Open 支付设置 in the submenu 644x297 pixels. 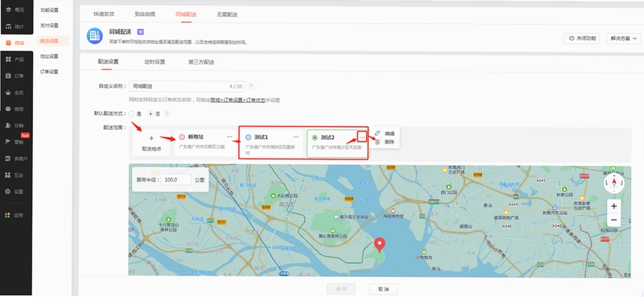(49, 26)
